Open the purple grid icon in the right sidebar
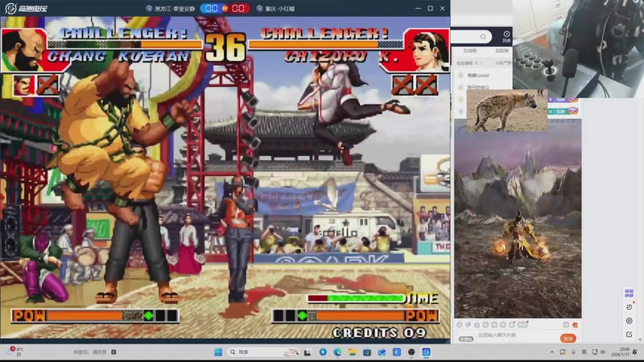The image size is (644, 362). [x=629, y=293]
